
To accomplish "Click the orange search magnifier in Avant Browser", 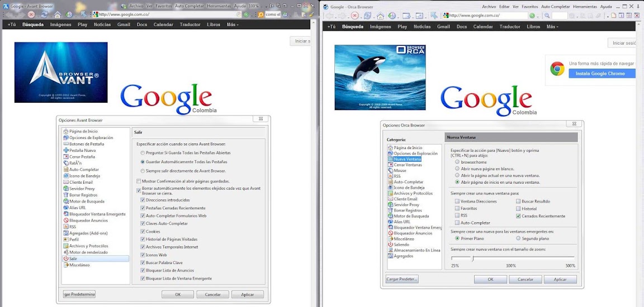I will tap(261, 15).
